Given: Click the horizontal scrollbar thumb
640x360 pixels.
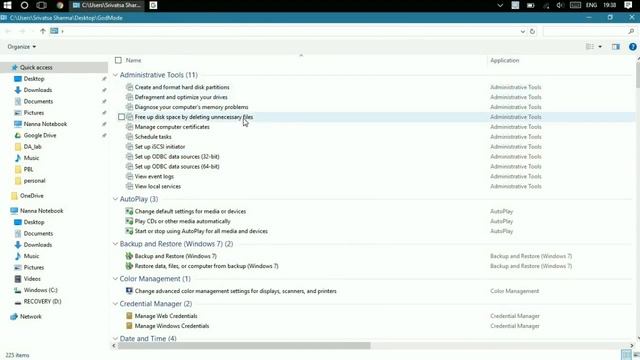Looking at the screenshot, I should [x=244, y=346].
